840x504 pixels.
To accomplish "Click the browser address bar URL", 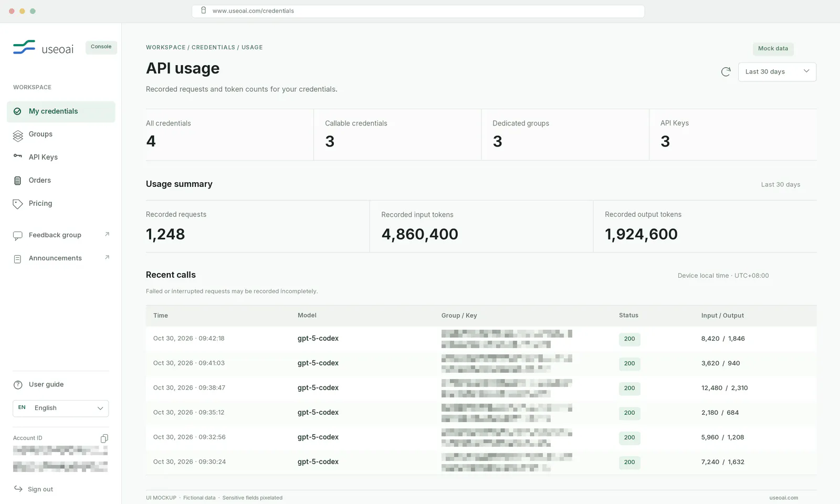I will pos(253,11).
